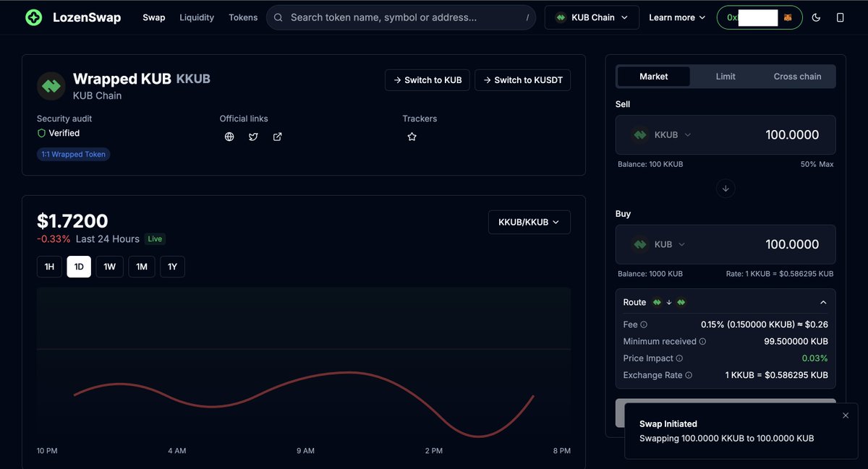This screenshot has width=868, height=469.
Task: Click the 'Balance: 1000 KUB' text
Action: pyautogui.click(x=650, y=274)
